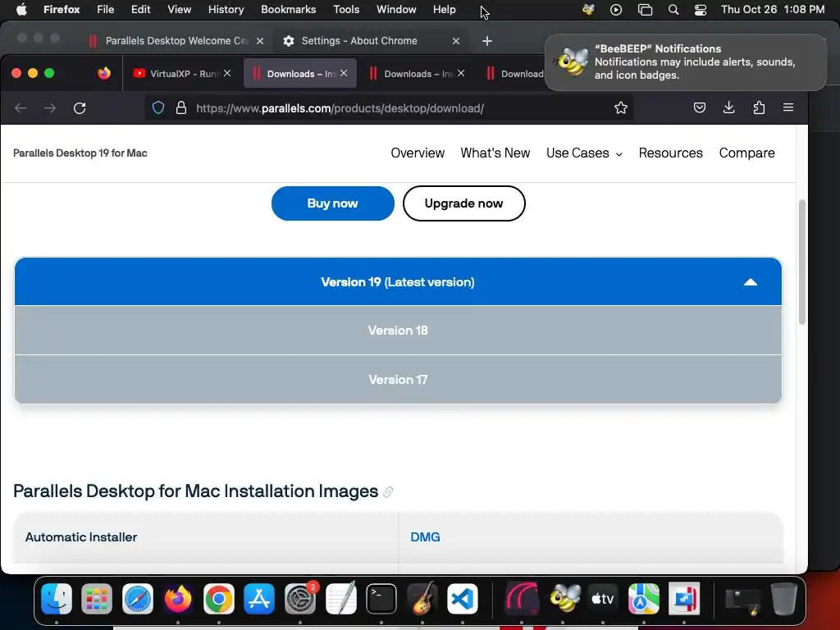This screenshot has height=630, width=840.
Task: Open App Store from the Dock
Action: point(259,598)
